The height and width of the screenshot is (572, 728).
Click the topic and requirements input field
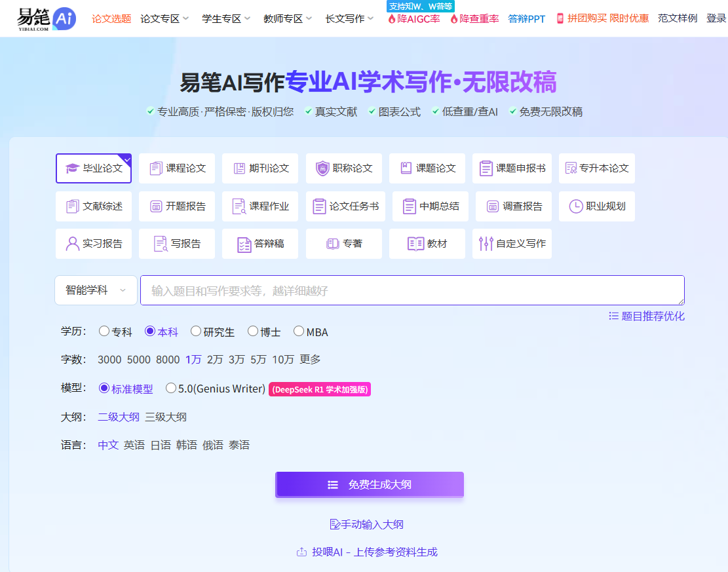click(412, 290)
